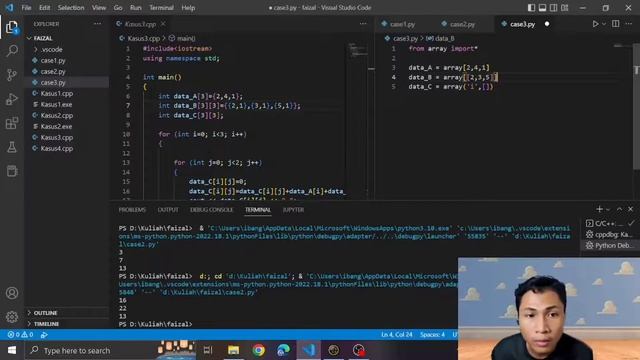The height and width of the screenshot is (360, 640).
Task: Toggle secondary side bar layout icon
Action: (553, 8)
